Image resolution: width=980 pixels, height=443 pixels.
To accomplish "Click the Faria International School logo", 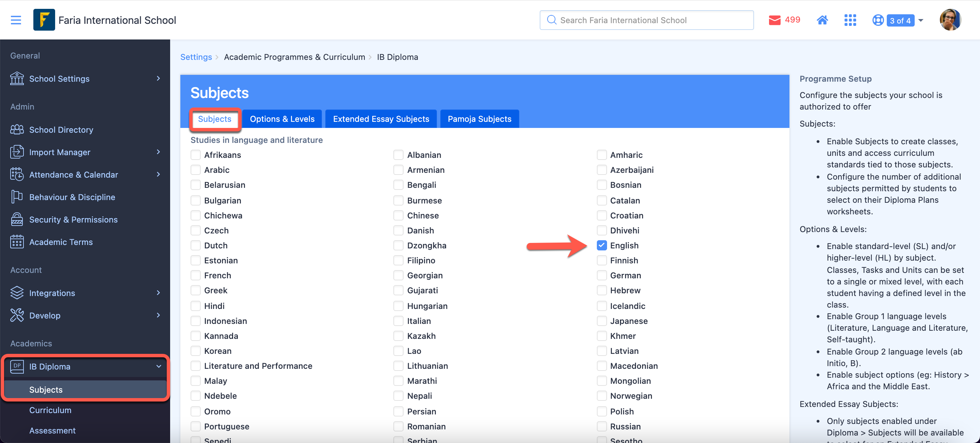I will click(44, 20).
